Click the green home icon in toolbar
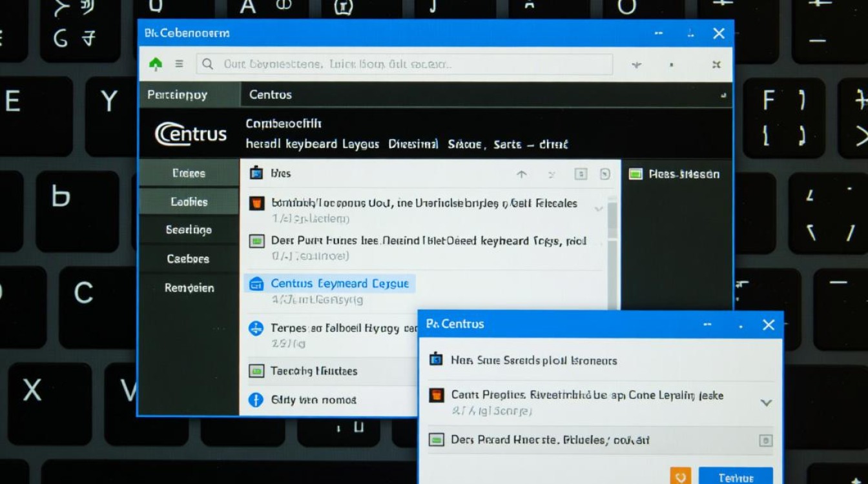The width and height of the screenshot is (868, 484). [156, 64]
